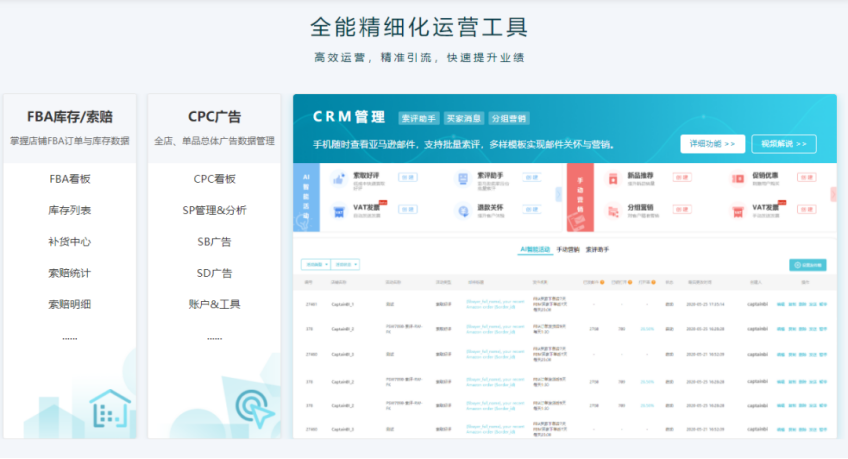
Task: Click the teal button above table right
Action: (x=807, y=265)
